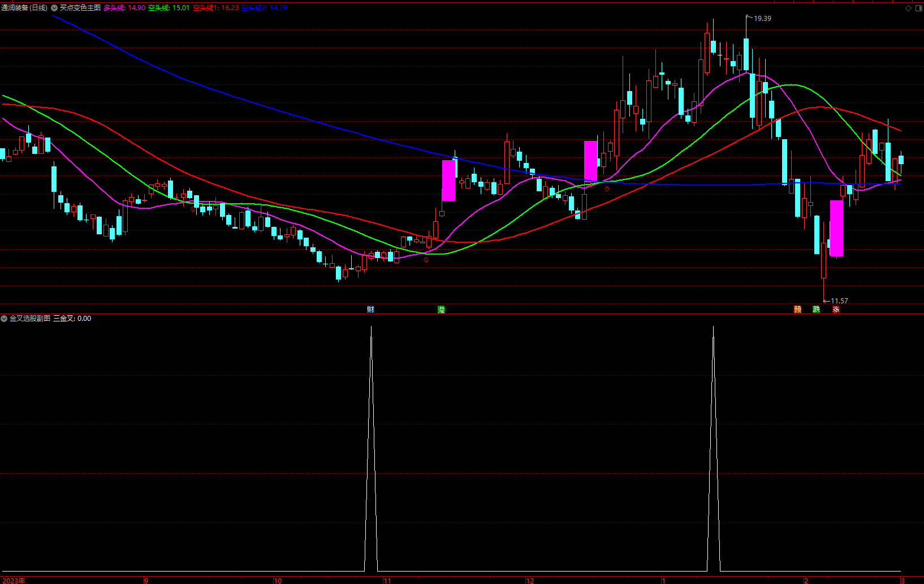Click the 空头线1: 16.23 indicator label

(x=215, y=8)
